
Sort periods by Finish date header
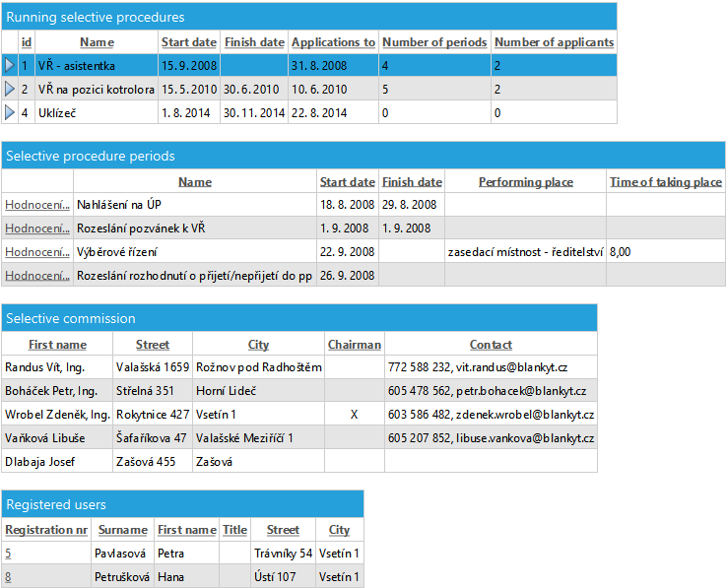pyautogui.click(x=412, y=182)
